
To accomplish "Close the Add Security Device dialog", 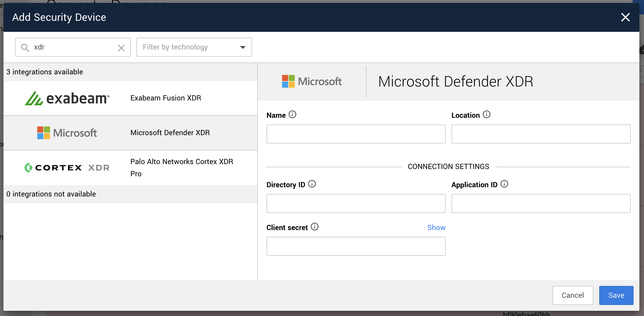I will pyautogui.click(x=625, y=17).
